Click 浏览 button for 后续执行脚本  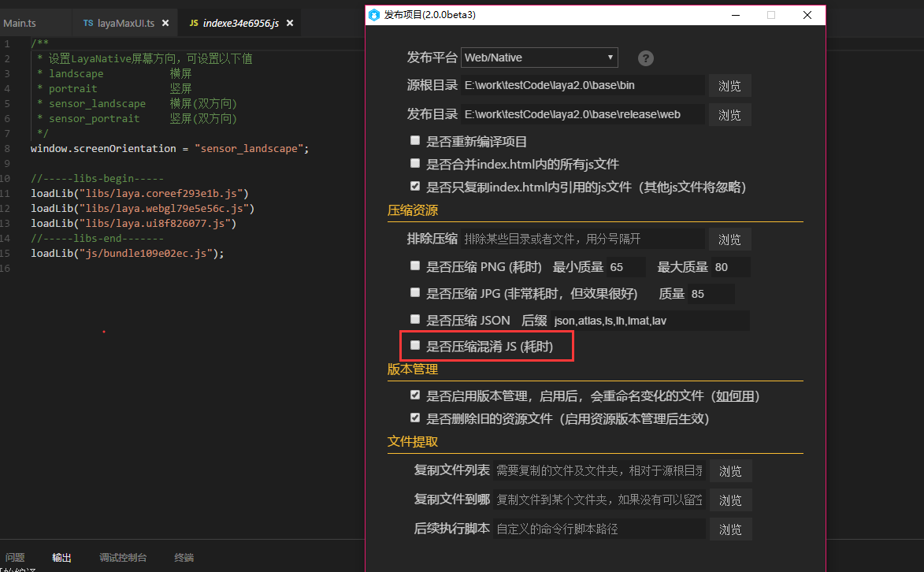730,529
